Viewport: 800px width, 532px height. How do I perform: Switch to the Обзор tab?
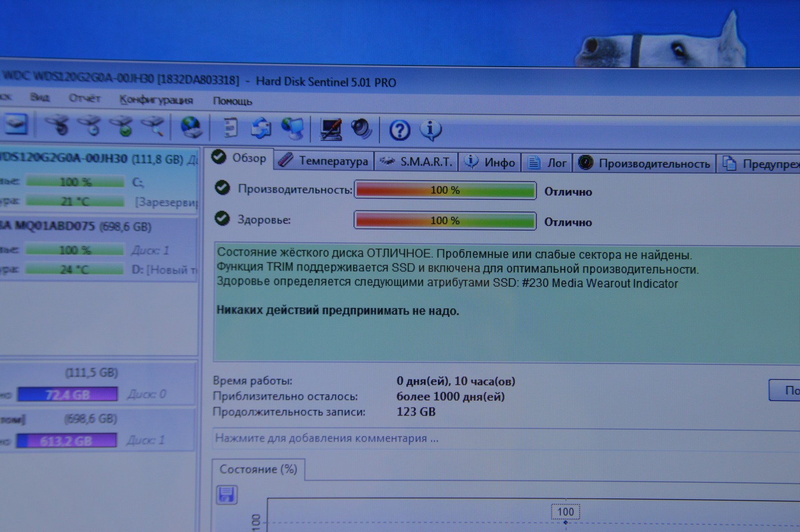pyautogui.click(x=238, y=158)
